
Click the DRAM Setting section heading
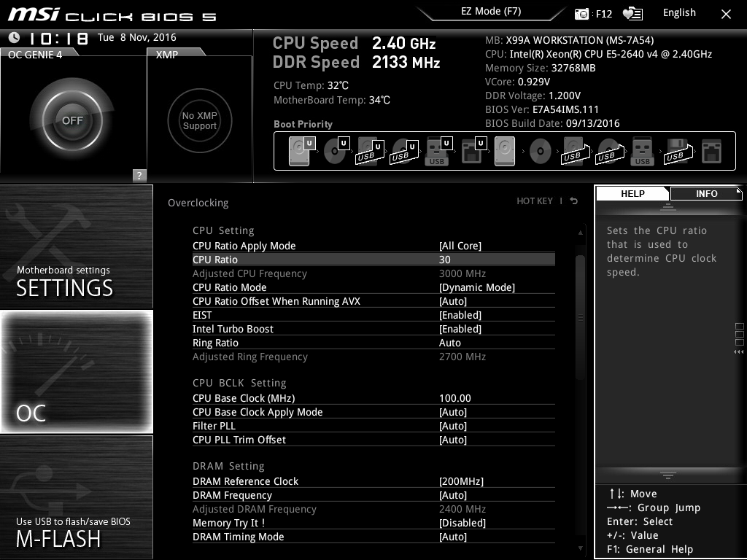tap(228, 466)
